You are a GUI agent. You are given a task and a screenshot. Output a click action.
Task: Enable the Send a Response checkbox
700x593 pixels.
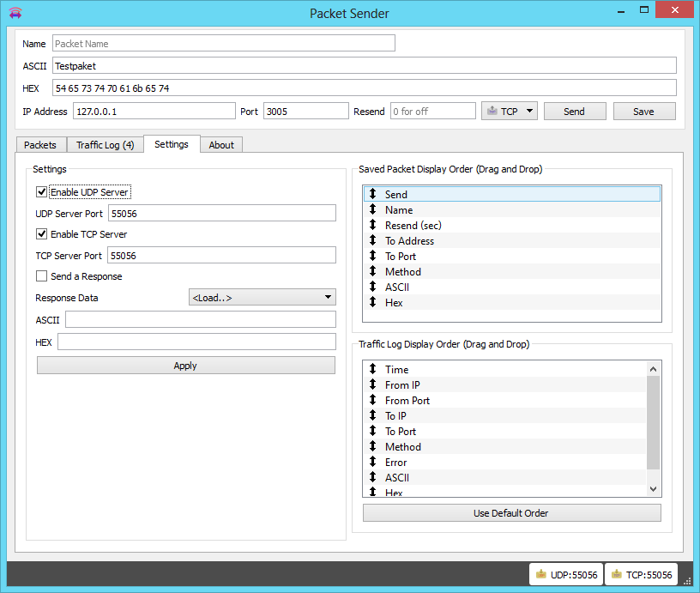[x=41, y=276]
